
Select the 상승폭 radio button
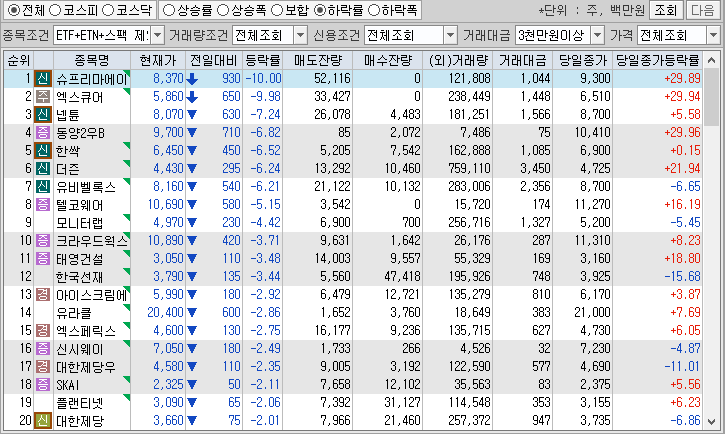click(x=223, y=10)
